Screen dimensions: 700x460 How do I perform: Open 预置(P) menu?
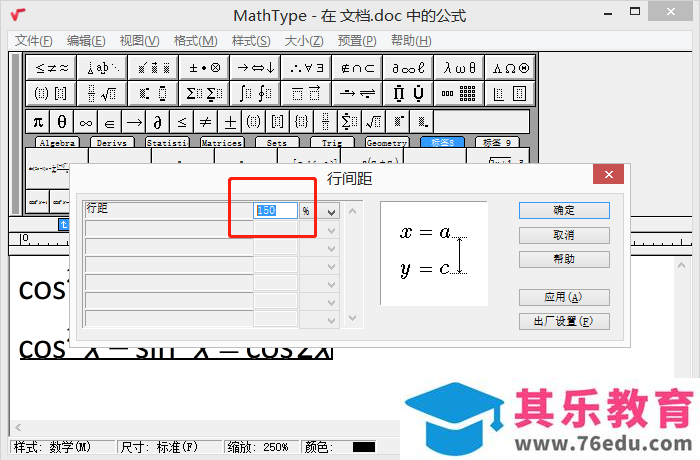point(357,41)
